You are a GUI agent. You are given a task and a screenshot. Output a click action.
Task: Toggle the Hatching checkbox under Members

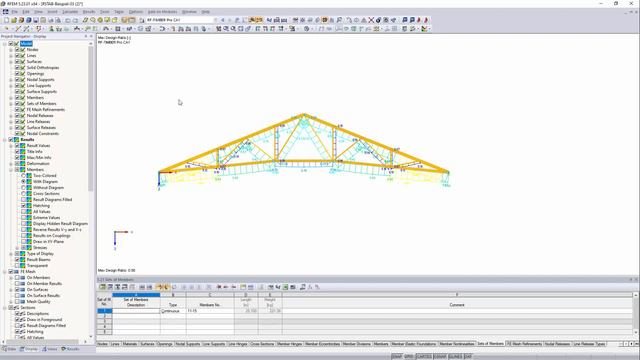pyautogui.click(x=24, y=206)
